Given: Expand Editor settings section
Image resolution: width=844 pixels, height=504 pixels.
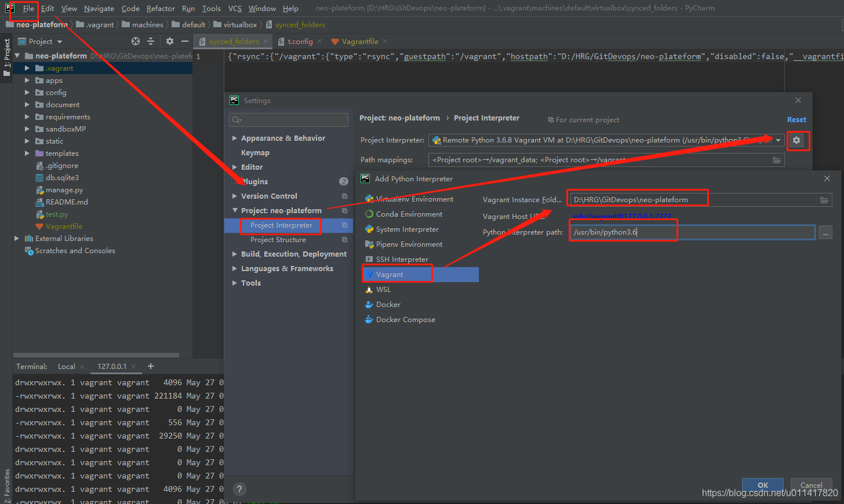Looking at the screenshot, I should click(235, 167).
